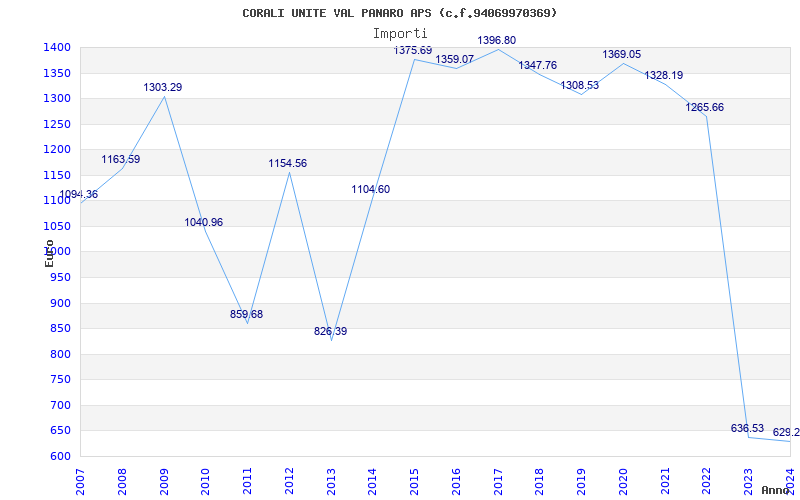The height and width of the screenshot is (500, 800).
Task: Click data label 1094.36
Action: 79,194
